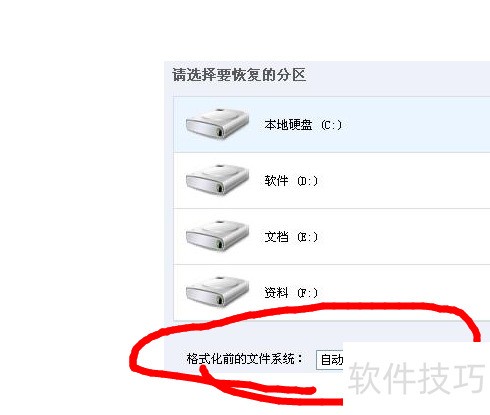Click the (E:) drive letter
490x415 pixels.
[307, 237]
